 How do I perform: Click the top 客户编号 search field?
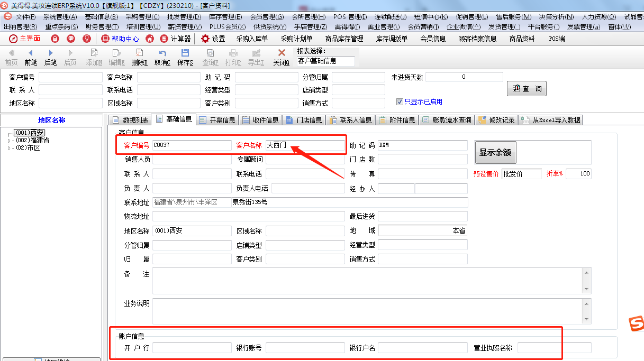[x=70, y=77]
